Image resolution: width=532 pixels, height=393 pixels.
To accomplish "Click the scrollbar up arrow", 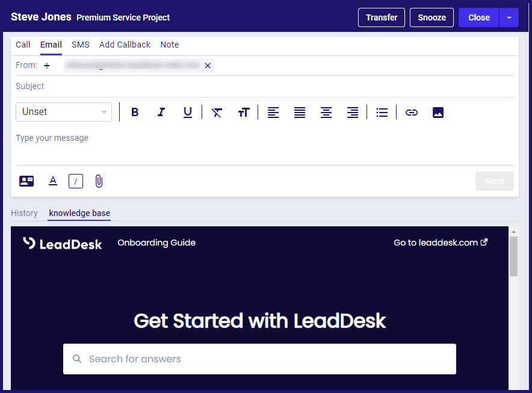I will pyautogui.click(x=514, y=232).
